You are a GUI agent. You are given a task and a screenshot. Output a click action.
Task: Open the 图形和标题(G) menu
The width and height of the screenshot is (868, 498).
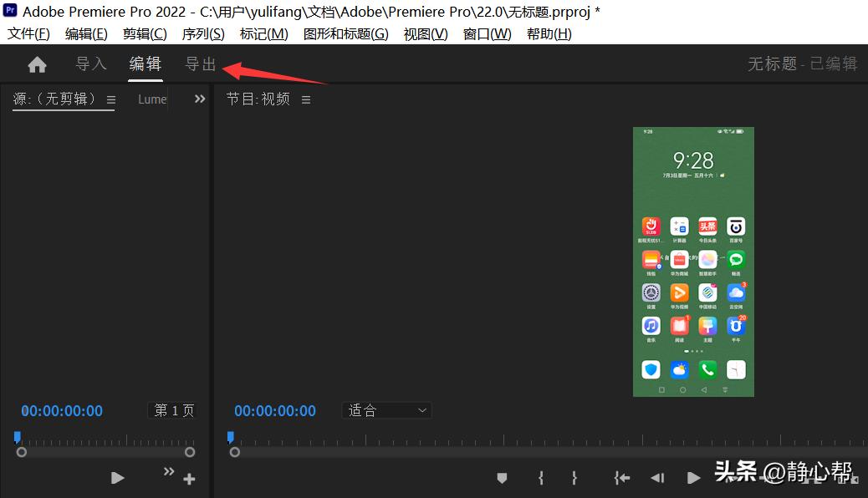tap(346, 34)
